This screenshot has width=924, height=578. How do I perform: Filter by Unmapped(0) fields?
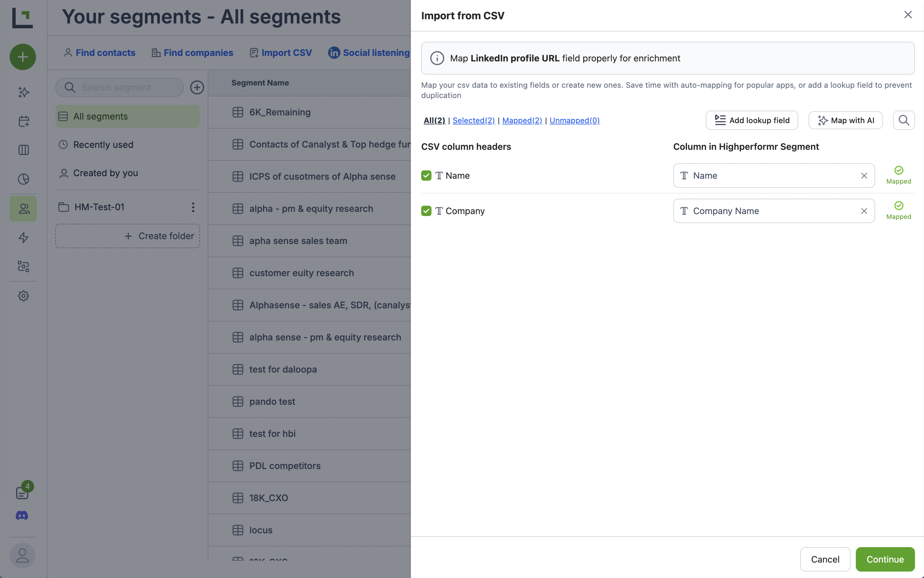tap(575, 121)
